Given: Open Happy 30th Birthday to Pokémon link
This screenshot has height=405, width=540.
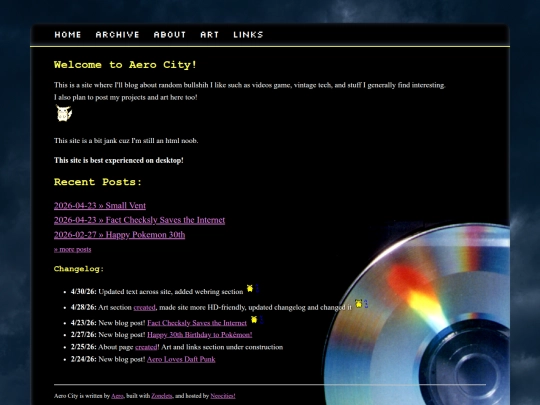Looking at the screenshot, I should 200,335.
